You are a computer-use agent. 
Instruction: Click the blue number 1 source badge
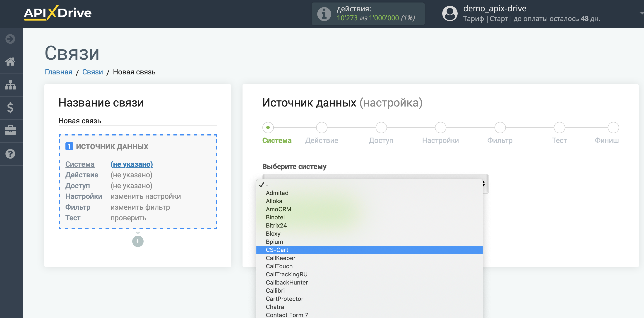point(69,146)
